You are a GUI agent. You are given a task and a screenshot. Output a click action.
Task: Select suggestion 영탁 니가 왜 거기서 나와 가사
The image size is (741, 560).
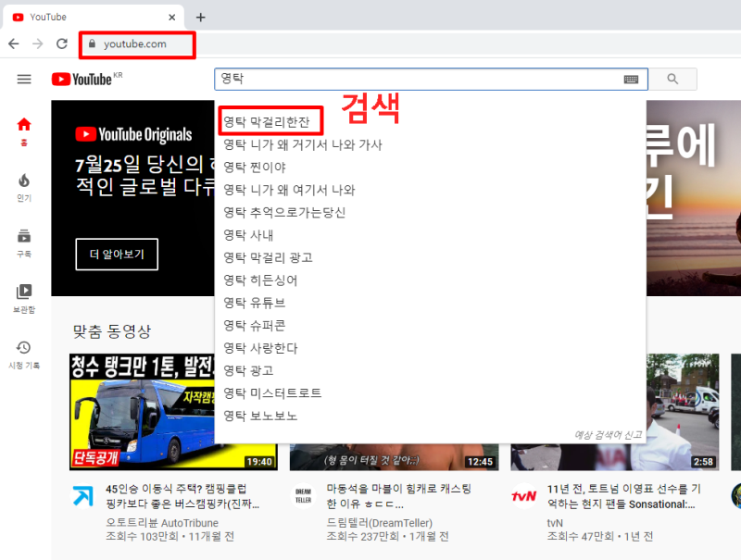coord(303,144)
